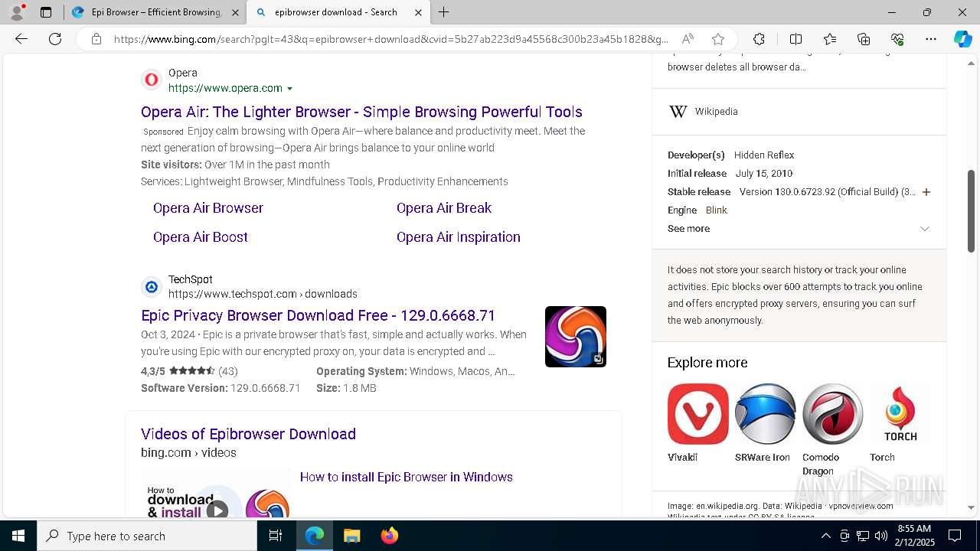
Task: Open the tab actions menu icon
Action: click(x=46, y=12)
